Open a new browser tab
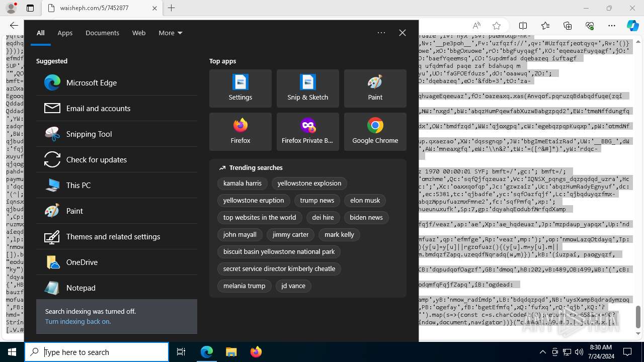This screenshot has height=362, width=644. 172,8
